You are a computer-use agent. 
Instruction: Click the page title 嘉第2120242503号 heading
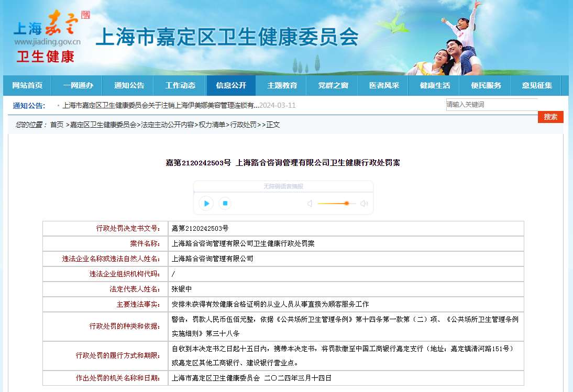(x=283, y=163)
